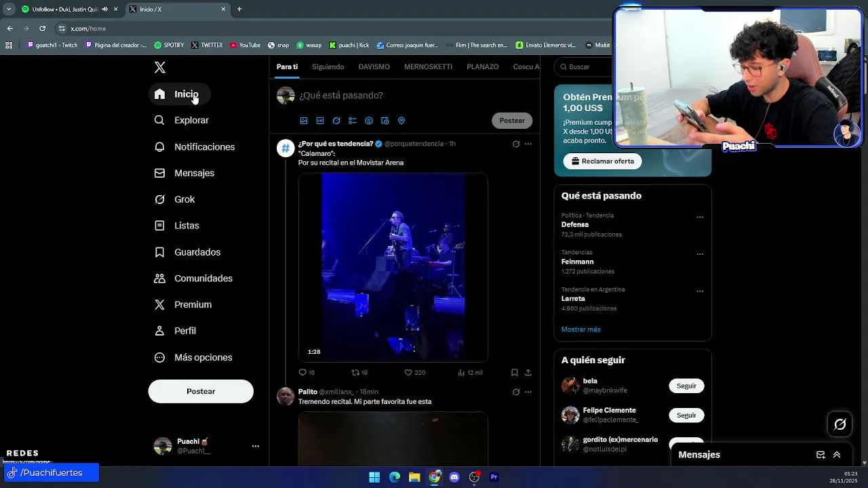Open Mensajes in the sidebar

pos(184,173)
